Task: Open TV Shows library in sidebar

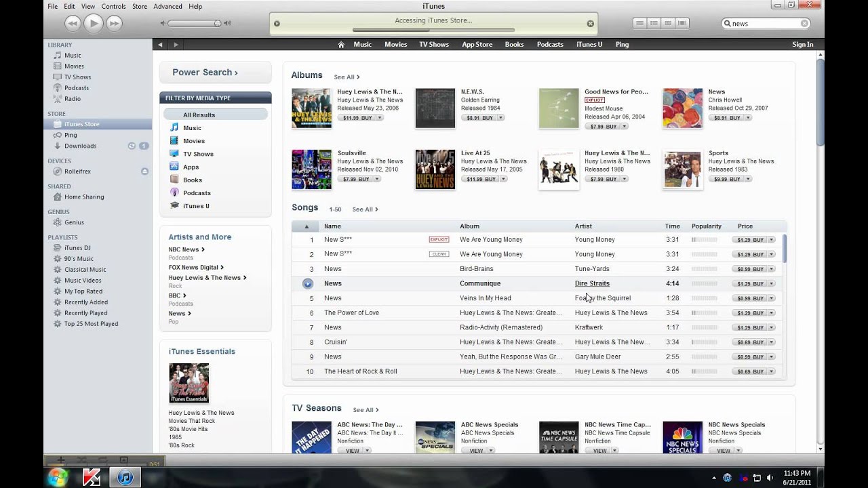Action: [x=77, y=77]
